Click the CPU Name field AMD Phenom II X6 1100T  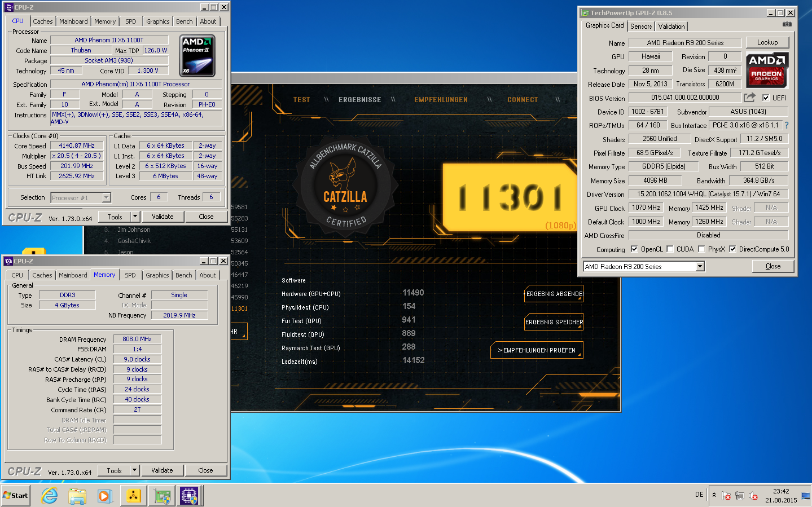[x=109, y=40]
